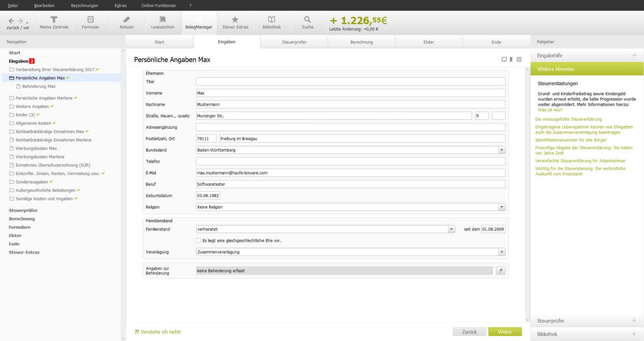Click the Lesezeichen bookmark toolbar icon
644x341 pixels.
click(163, 22)
